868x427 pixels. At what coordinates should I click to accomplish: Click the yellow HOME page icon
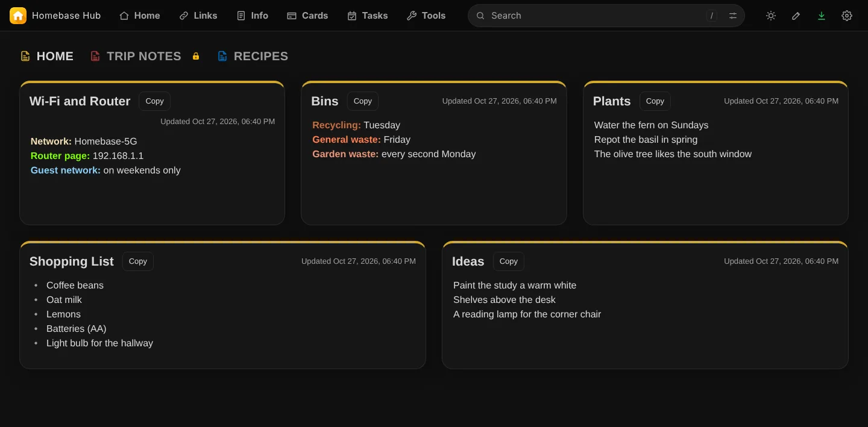click(25, 56)
